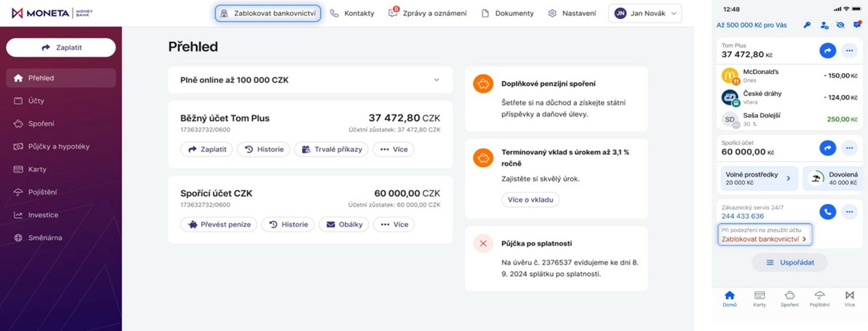The width and height of the screenshot is (868, 331).
Task: Open Zprávy a oznámení notifications
Action: pyautogui.click(x=428, y=13)
